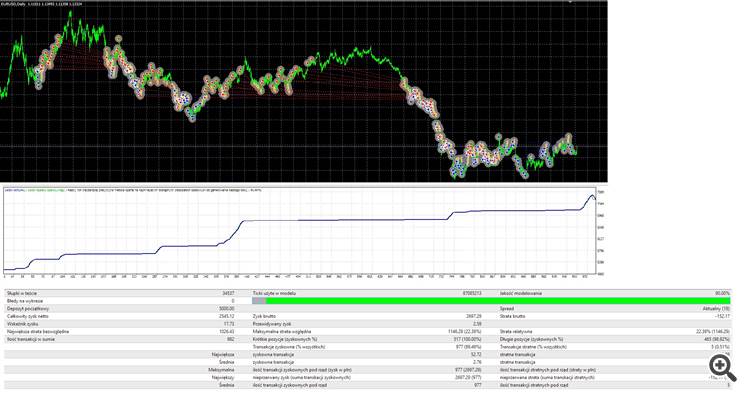The image size is (750, 394).
Task: Click the spread value 'Aktualny (19)'
Action: pos(716,308)
